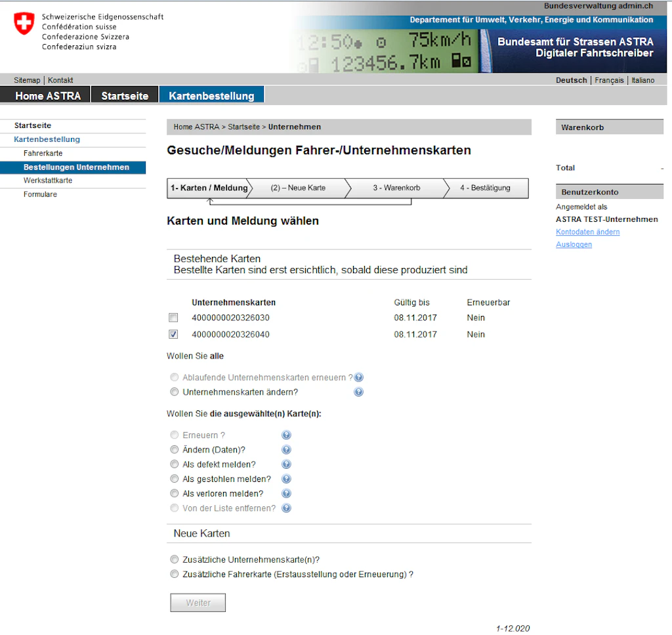Choose 'Zusätzliche Fahrerkarte' radio option

175,574
